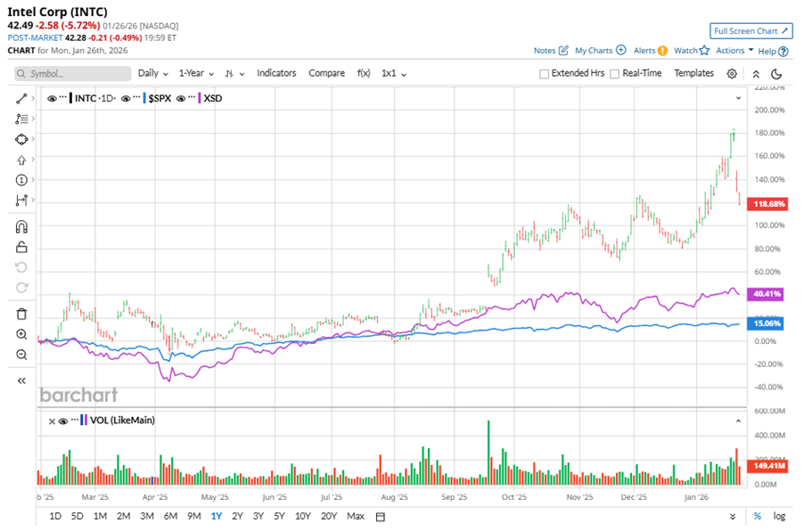The height and width of the screenshot is (532, 804).
Task: Select the numbered annotation tool
Action: [21, 180]
